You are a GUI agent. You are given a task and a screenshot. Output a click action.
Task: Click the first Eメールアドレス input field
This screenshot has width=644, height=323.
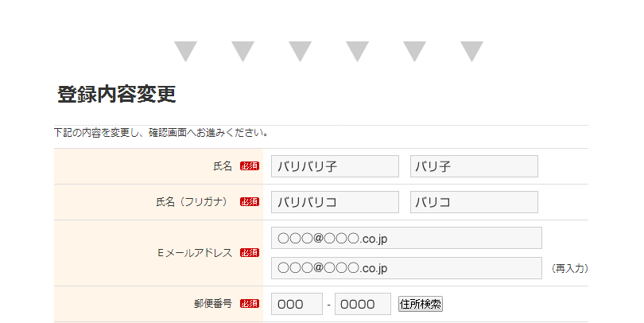(406, 238)
